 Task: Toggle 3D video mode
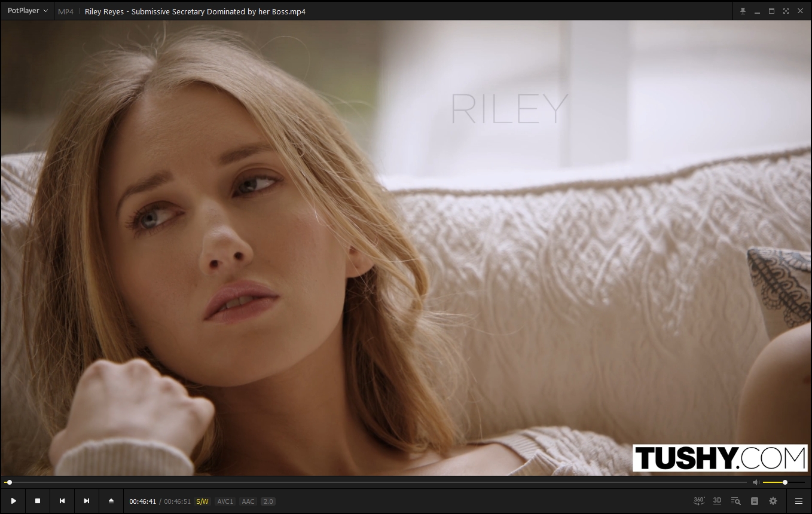click(717, 501)
